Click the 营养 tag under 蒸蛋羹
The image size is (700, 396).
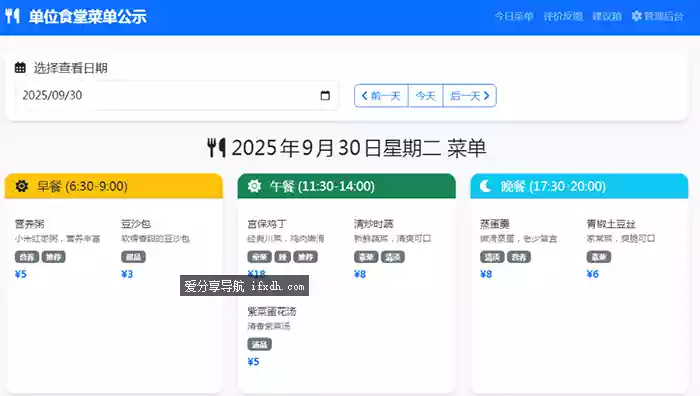click(519, 257)
